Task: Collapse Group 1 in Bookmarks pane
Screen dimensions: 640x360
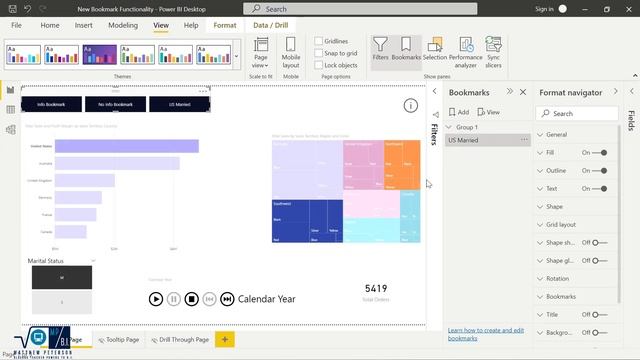Action: (449, 127)
